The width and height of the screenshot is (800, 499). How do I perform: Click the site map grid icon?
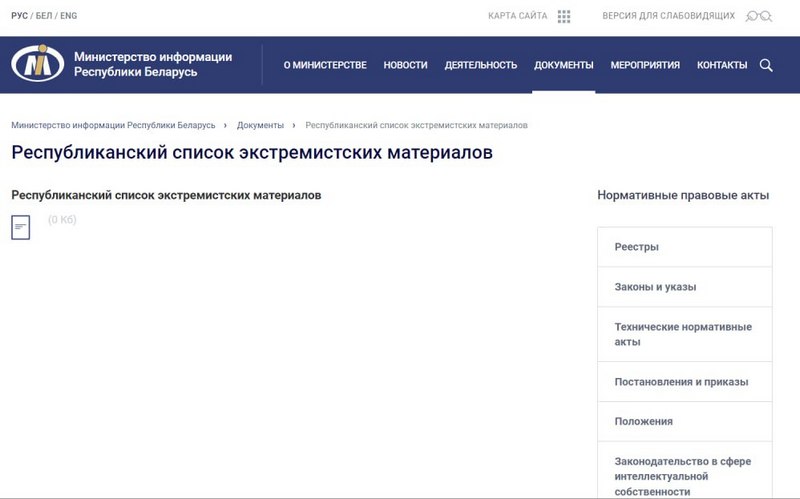pos(564,16)
